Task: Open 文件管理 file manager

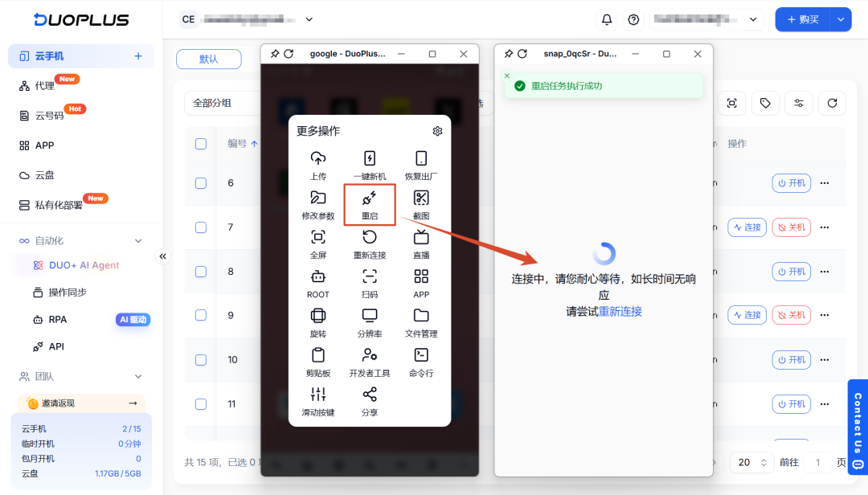Action: (420, 323)
